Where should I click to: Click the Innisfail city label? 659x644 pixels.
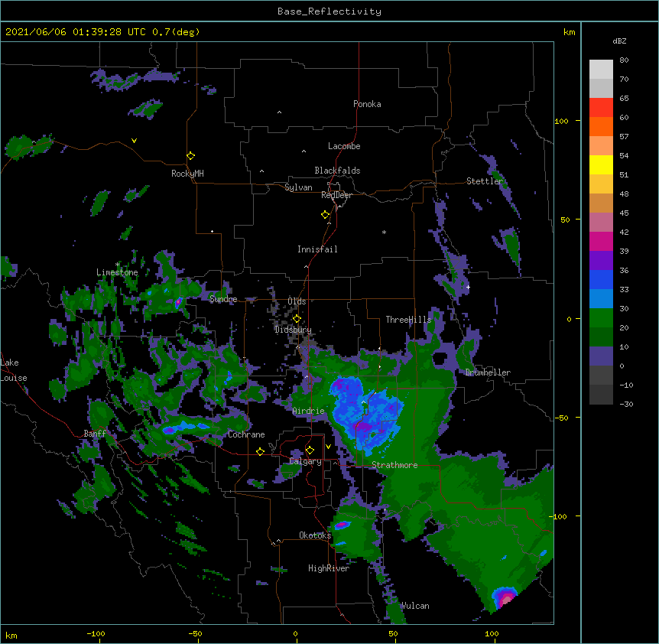tap(317, 249)
